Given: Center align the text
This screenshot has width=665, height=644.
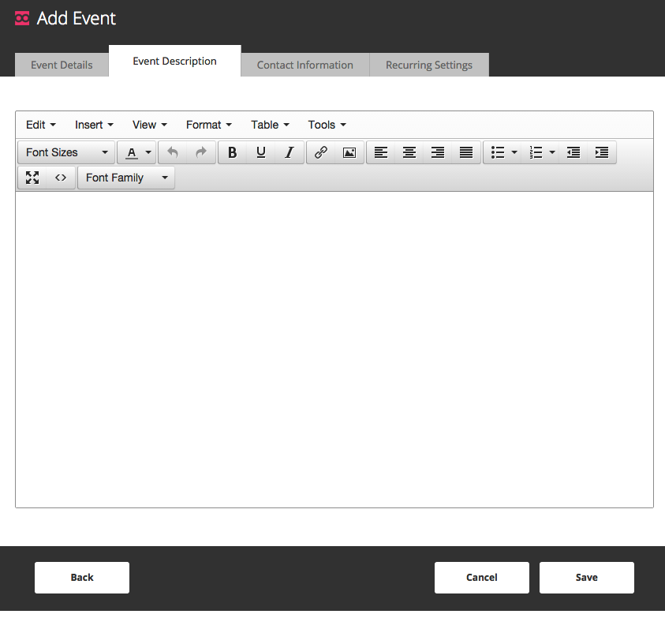Looking at the screenshot, I should tap(409, 152).
